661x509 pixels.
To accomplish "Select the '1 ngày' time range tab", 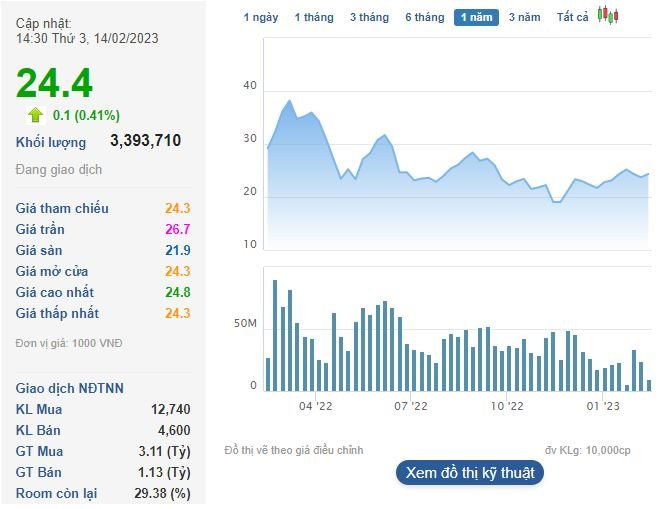I will [262, 17].
